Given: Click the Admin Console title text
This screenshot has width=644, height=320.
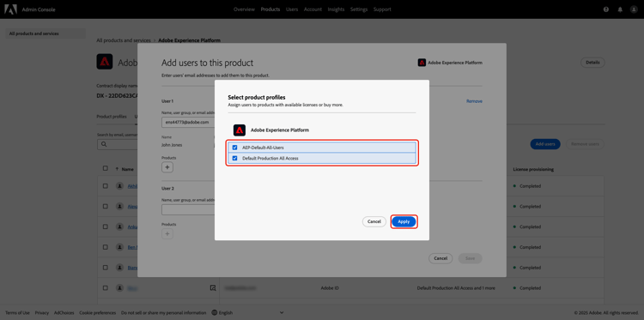Looking at the screenshot, I should [x=39, y=9].
